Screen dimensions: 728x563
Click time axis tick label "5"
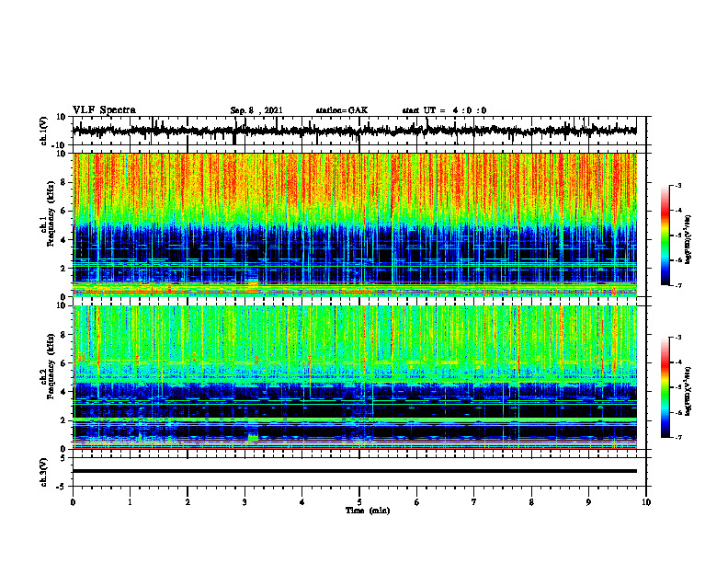click(x=359, y=502)
